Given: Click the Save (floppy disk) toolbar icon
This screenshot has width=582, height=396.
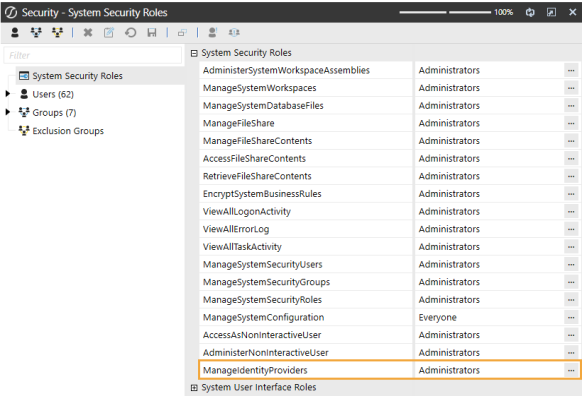Looking at the screenshot, I should pyautogui.click(x=152, y=33).
